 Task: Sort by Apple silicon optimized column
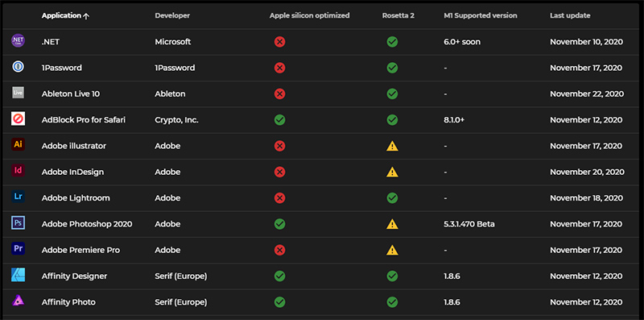tap(310, 15)
